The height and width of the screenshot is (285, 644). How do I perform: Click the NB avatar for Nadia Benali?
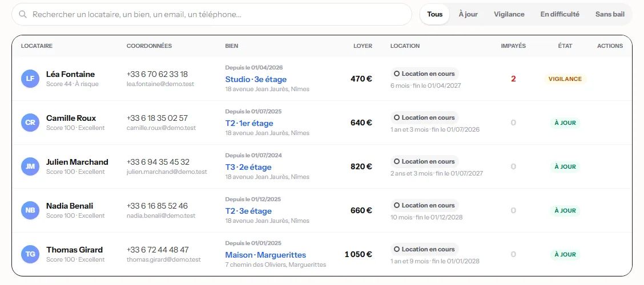(30, 210)
